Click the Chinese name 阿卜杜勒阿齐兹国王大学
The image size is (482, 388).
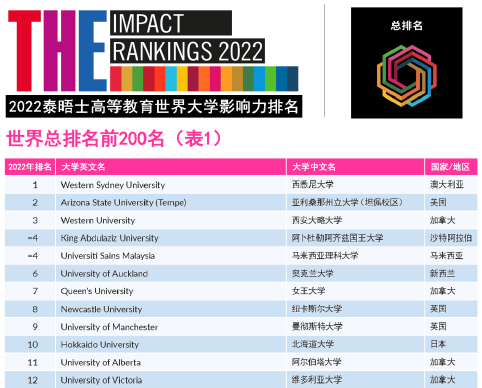click(x=338, y=238)
